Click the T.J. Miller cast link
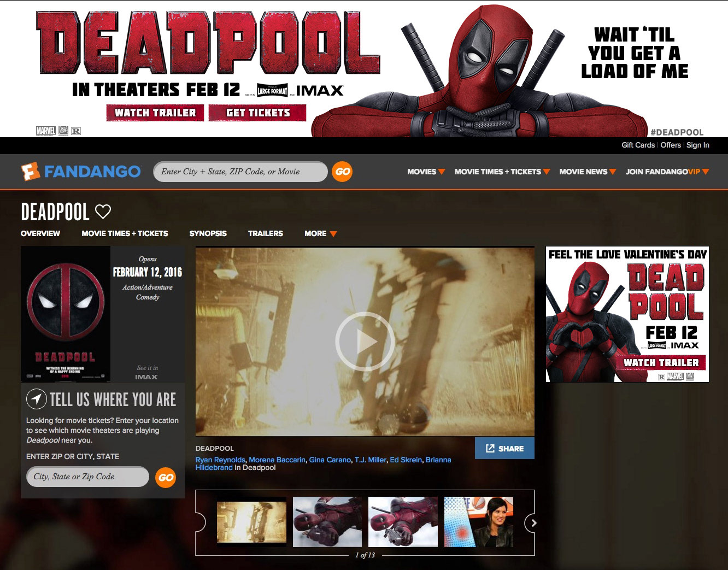Screen dimensions: 728x570 (371, 460)
